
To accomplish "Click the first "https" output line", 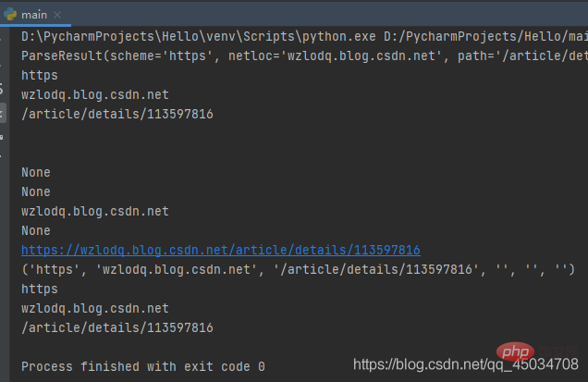I will (x=39, y=75).
